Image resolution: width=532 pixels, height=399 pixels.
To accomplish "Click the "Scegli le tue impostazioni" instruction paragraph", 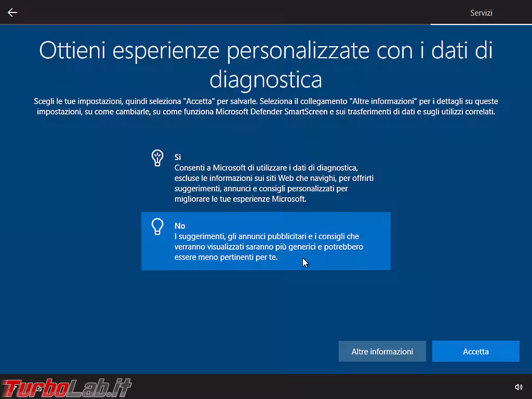I will point(266,107).
